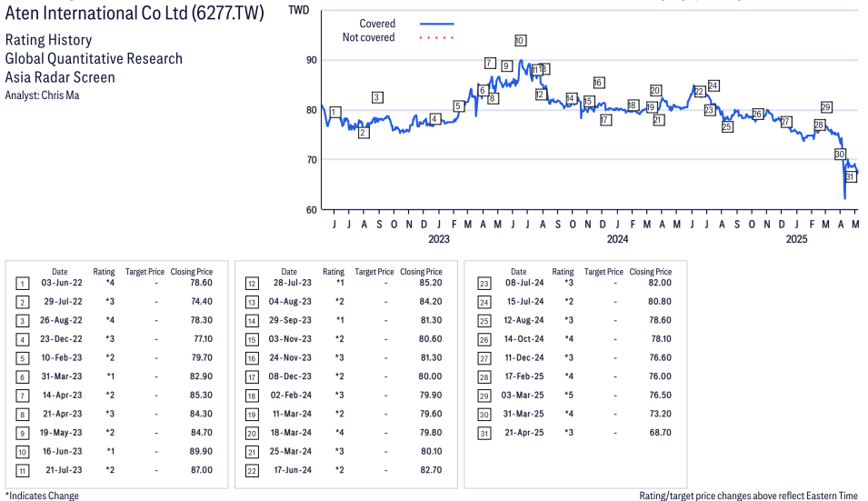Select chart marker 9 on the chart

pyautogui.click(x=506, y=65)
